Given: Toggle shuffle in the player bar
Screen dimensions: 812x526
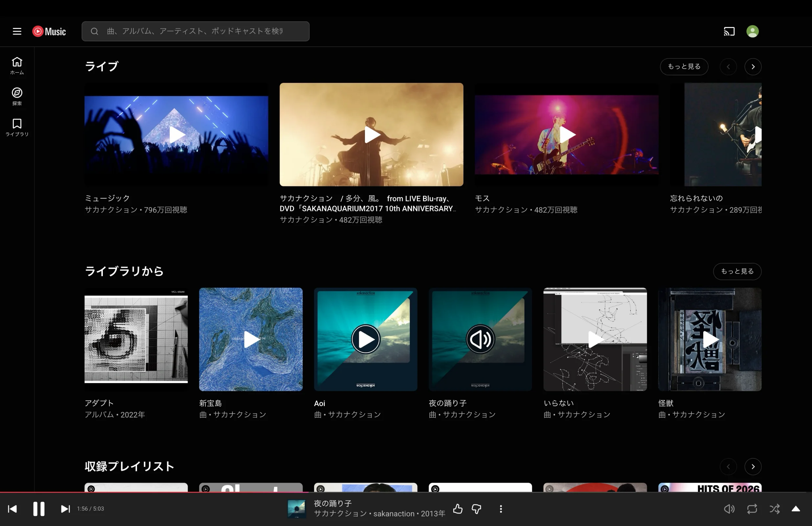Looking at the screenshot, I should coord(775,509).
